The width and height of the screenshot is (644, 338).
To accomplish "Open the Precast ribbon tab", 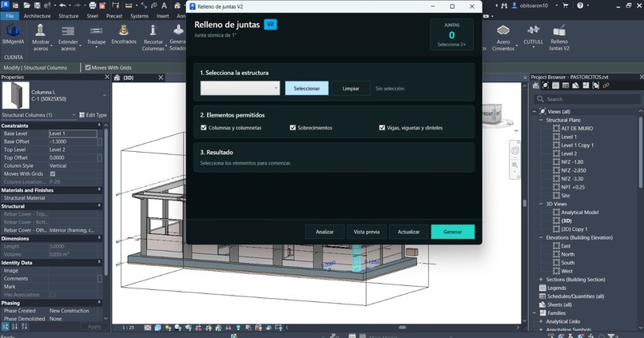I will click(x=114, y=16).
